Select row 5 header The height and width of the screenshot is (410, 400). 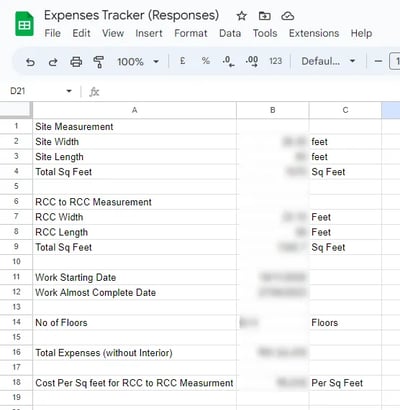point(16,187)
